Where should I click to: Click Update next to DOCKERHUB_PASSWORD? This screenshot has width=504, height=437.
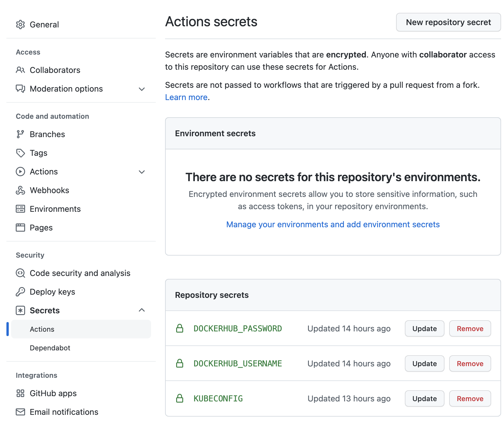424,328
